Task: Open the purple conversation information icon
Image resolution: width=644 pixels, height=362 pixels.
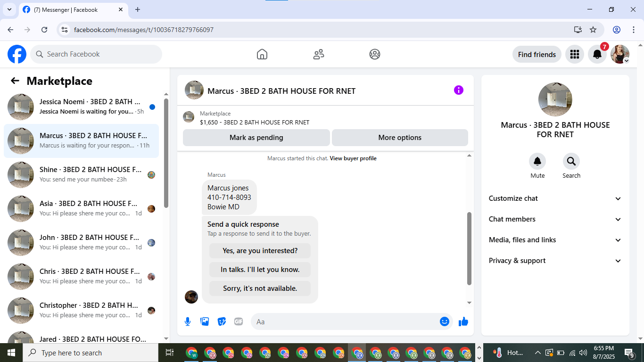Action: pos(459,90)
